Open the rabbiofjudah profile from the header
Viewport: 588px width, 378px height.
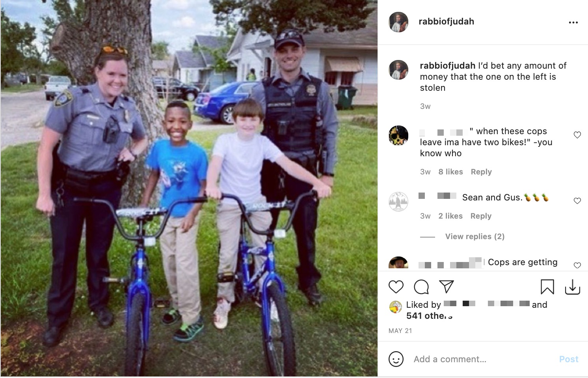446,22
